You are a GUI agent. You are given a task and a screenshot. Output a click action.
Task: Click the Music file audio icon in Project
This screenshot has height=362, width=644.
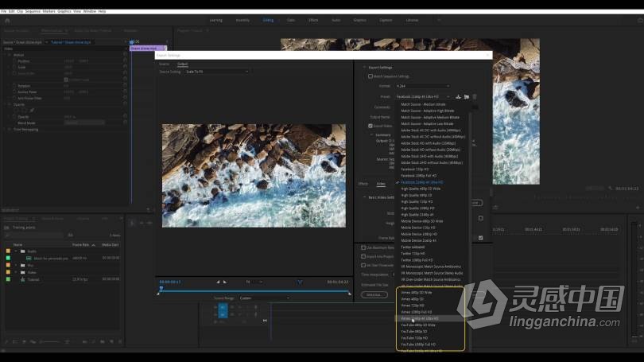(x=29, y=258)
